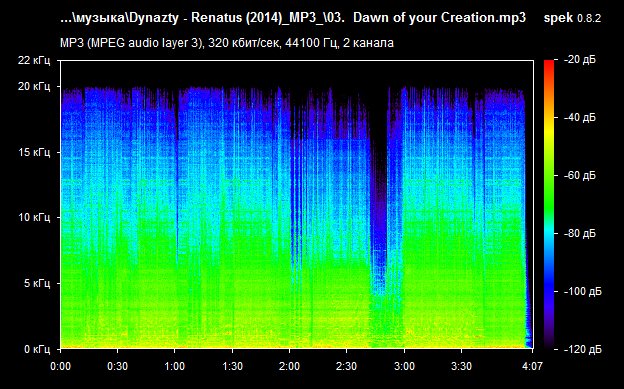Click the spek 0.8.2 version label
624x389 pixels.
pos(572,18)
